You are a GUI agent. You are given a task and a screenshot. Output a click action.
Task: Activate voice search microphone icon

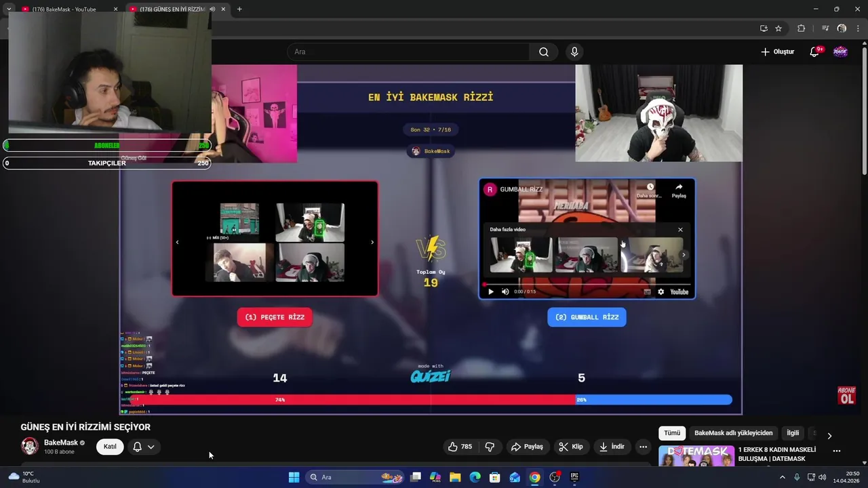574,52
